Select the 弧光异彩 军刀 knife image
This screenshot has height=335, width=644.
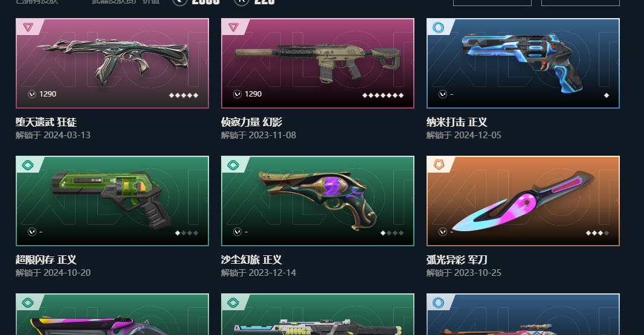524,201
